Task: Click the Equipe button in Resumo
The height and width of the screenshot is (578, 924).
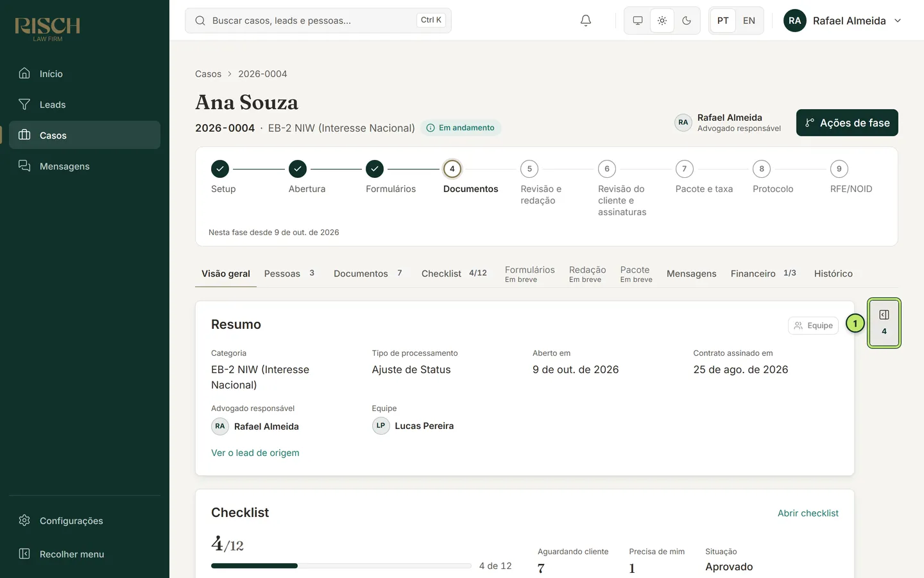Action: [813, 326]
